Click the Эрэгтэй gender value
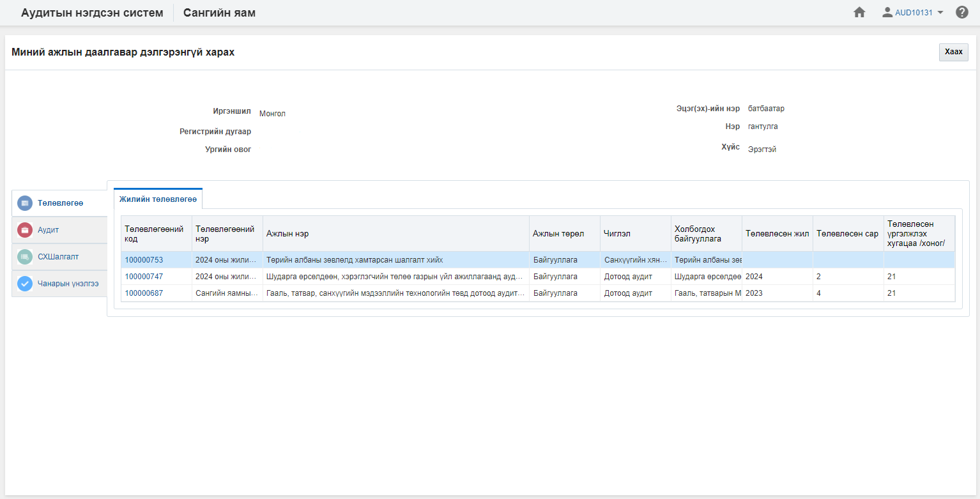The height and width of the screenshot is (499, 980). [762, 150]
